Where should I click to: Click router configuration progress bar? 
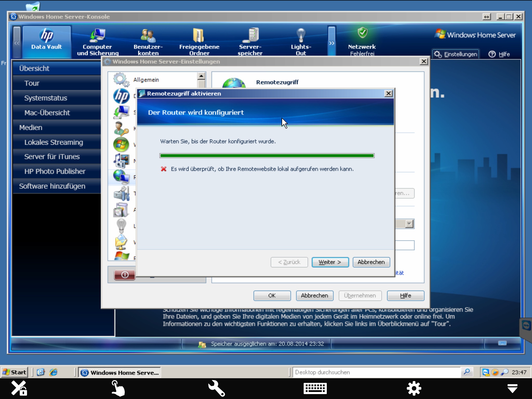point(267,156)
